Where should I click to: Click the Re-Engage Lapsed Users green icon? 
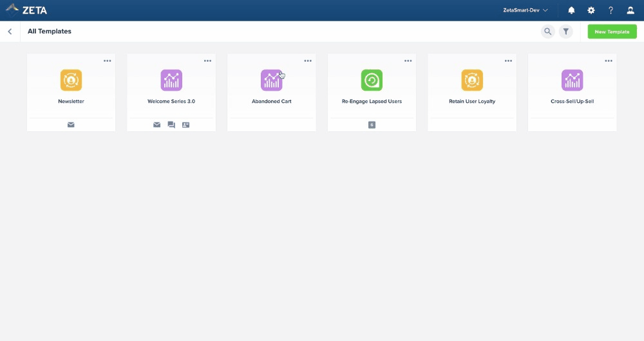coord(372,80)
